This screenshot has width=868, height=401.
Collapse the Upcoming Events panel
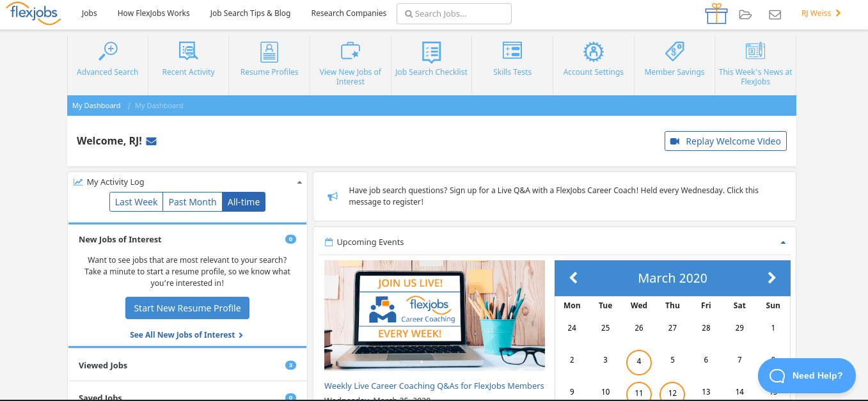[x=783, y=242]
